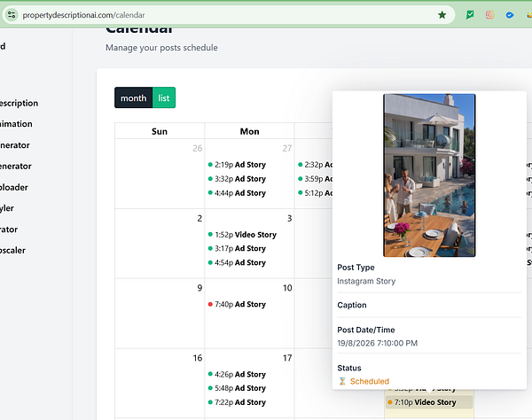
Task: Select day 26 in the calendar
Action: [x=197, y=148]
